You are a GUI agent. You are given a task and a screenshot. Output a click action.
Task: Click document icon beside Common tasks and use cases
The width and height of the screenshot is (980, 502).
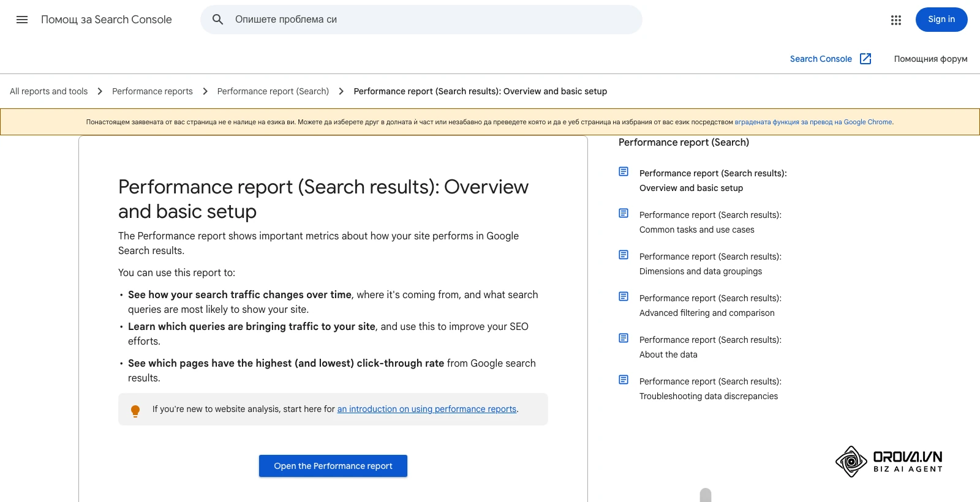(x=624, y=213)
